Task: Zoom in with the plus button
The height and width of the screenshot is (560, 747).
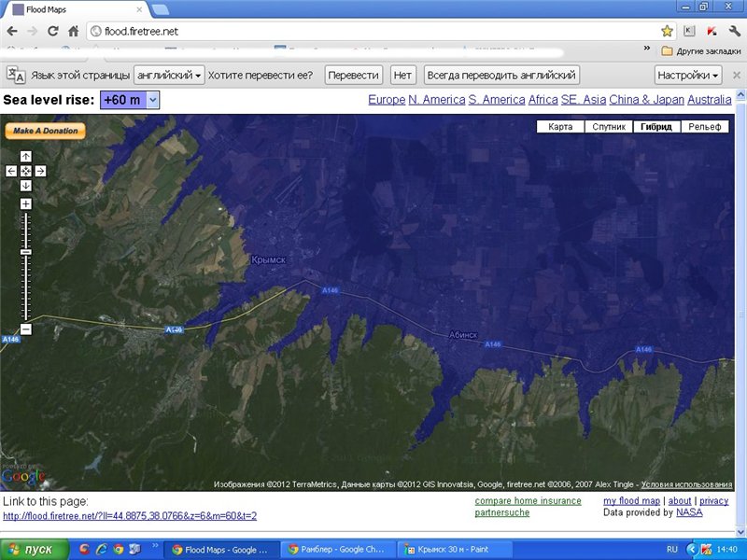Action: click(x=26, y=203)
